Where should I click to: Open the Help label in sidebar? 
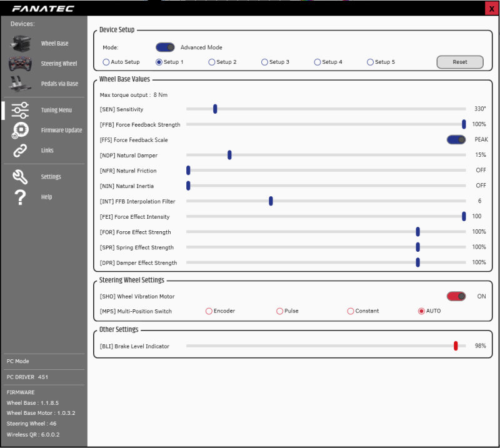(x=46, y=197)
